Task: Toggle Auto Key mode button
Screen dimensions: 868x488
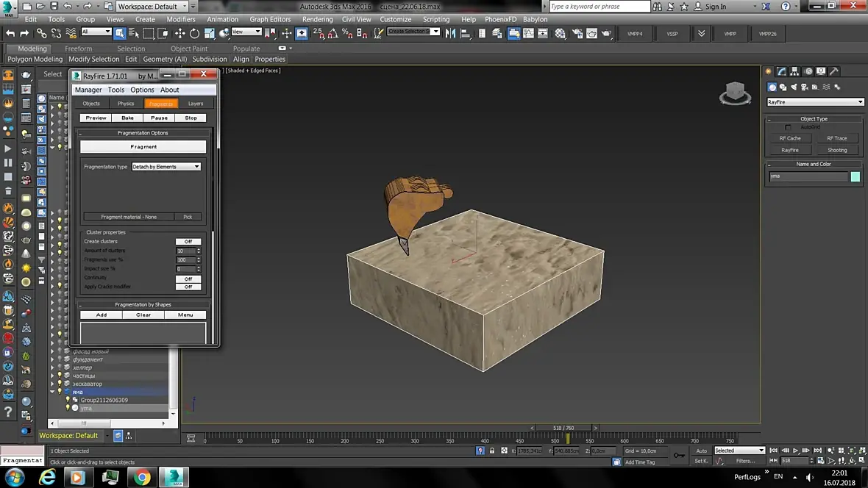Action: (x=701, y=451)
